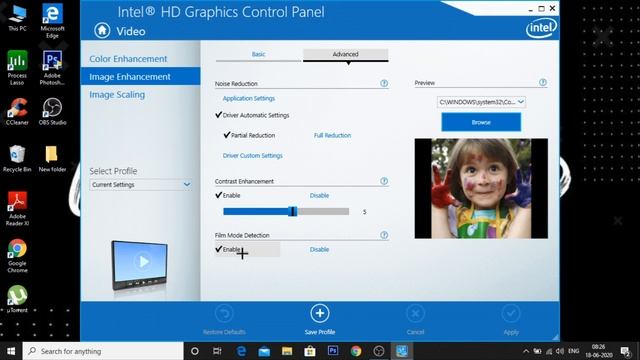Image resolution: width=640 pixels, height=360 pixels.
Task: Click the Intel logo
Action: click(541, 29)
